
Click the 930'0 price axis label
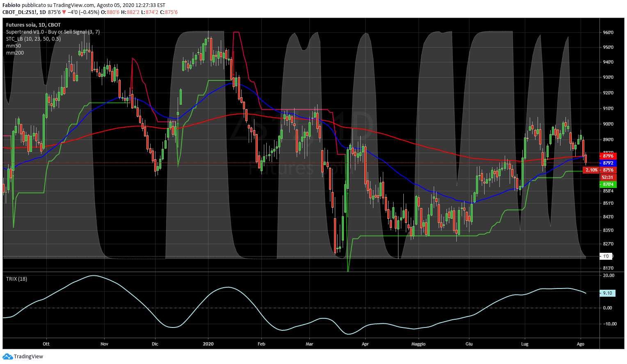click(x=608, y=78)
